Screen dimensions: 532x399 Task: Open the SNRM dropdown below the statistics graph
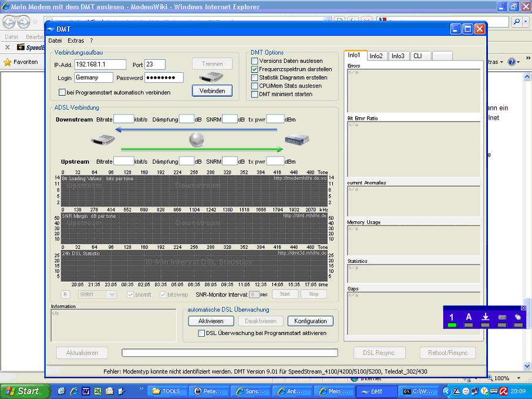97,295
